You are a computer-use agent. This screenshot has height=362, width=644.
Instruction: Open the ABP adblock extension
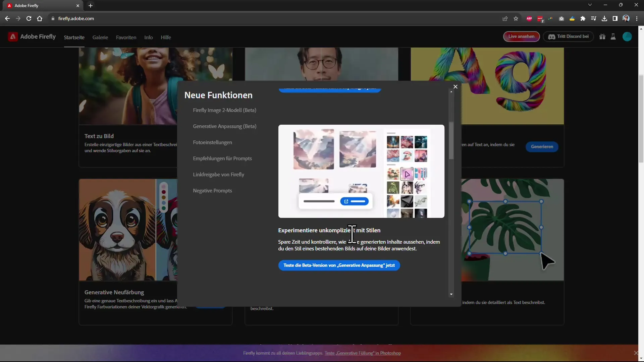pyautogui.click(x=529, y=18)
